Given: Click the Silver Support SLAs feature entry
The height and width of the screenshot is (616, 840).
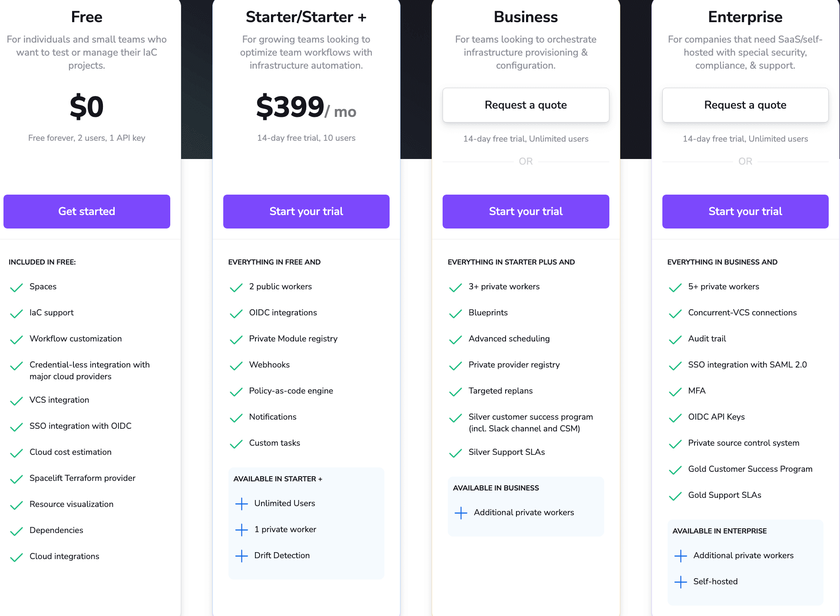Looking at the screenshot, I should (x=506, y=452).
